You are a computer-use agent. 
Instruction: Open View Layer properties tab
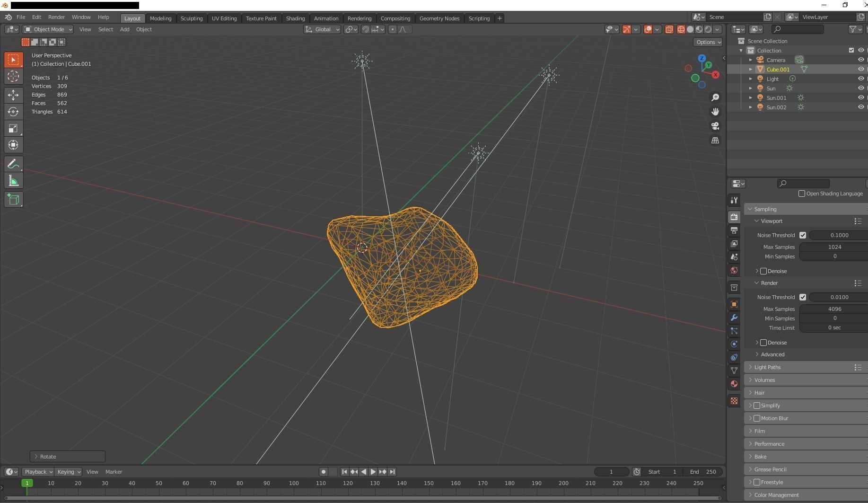tap(734, 244)
